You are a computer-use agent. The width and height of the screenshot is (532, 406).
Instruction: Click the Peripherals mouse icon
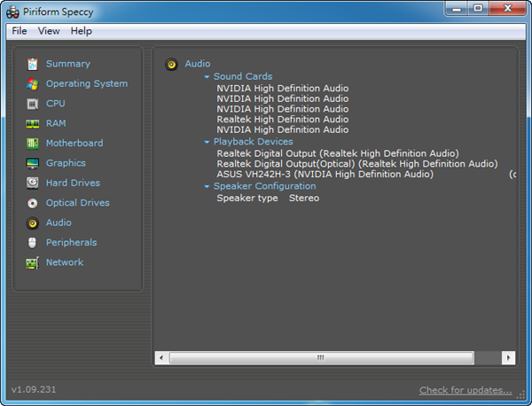pyautogui.click(x=33, y=243)
